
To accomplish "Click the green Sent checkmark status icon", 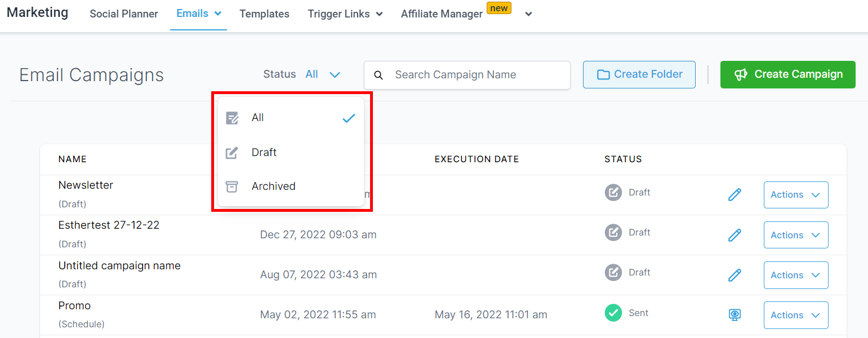I will point(613,313).
